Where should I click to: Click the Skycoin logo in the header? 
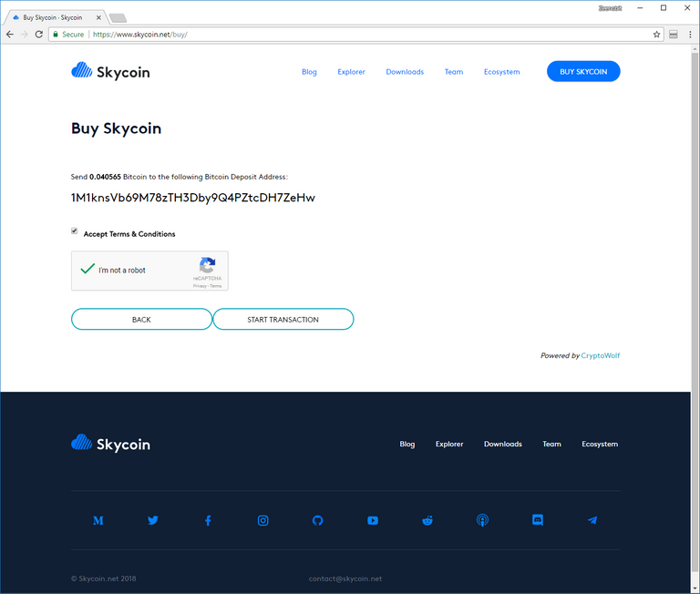click(110, 71)
